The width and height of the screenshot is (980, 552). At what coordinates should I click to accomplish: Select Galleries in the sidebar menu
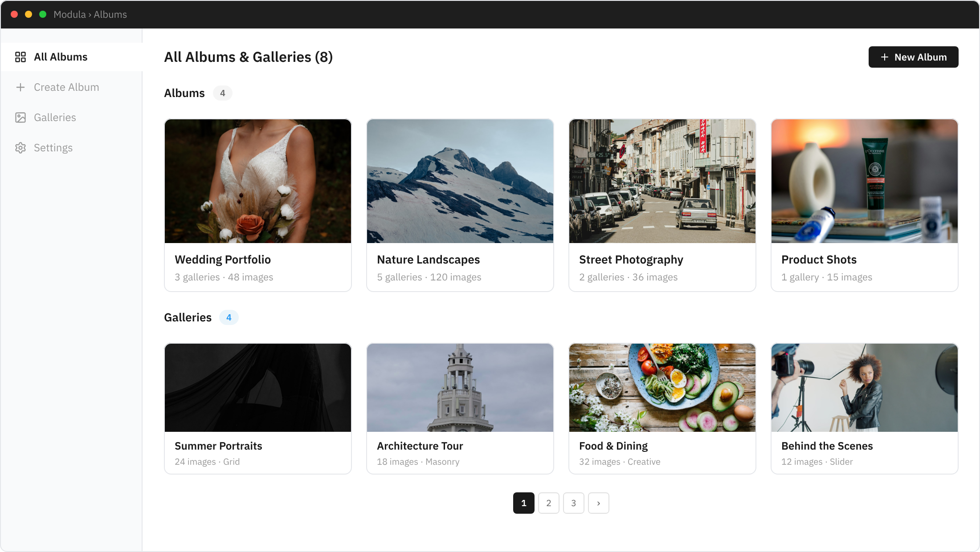click(55, 118)
